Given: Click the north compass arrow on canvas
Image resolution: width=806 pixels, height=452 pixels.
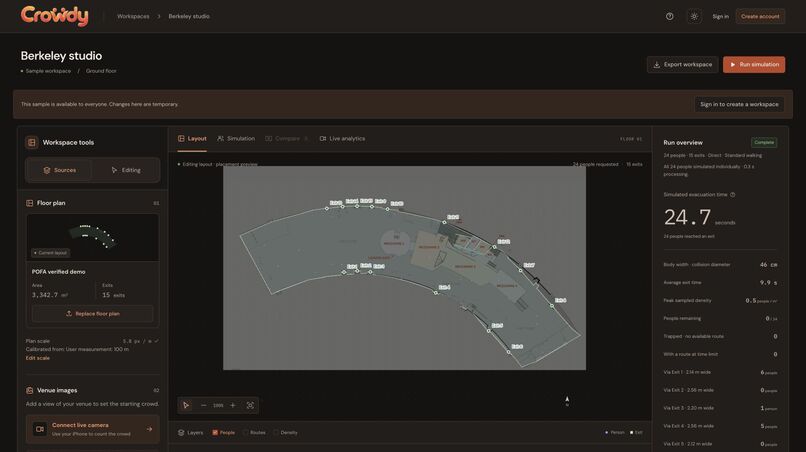Looking at the screenshot, I should 567,401.
